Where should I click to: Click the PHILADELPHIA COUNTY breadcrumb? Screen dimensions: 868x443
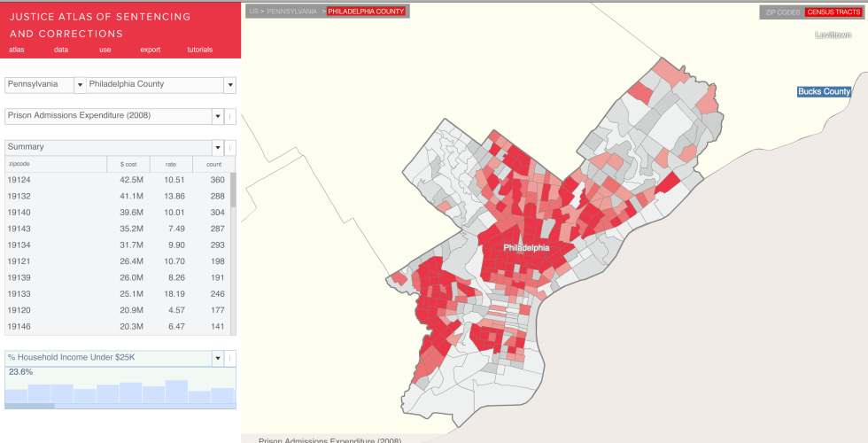pos(366,11)
